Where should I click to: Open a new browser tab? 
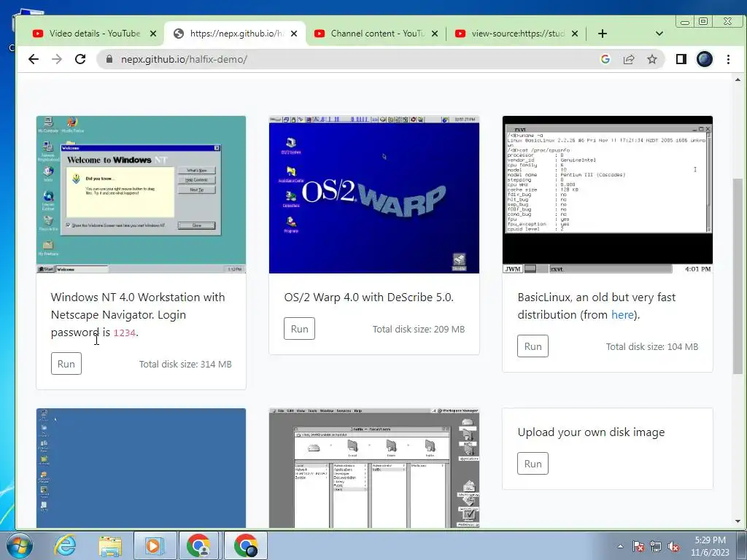point(602,34)
